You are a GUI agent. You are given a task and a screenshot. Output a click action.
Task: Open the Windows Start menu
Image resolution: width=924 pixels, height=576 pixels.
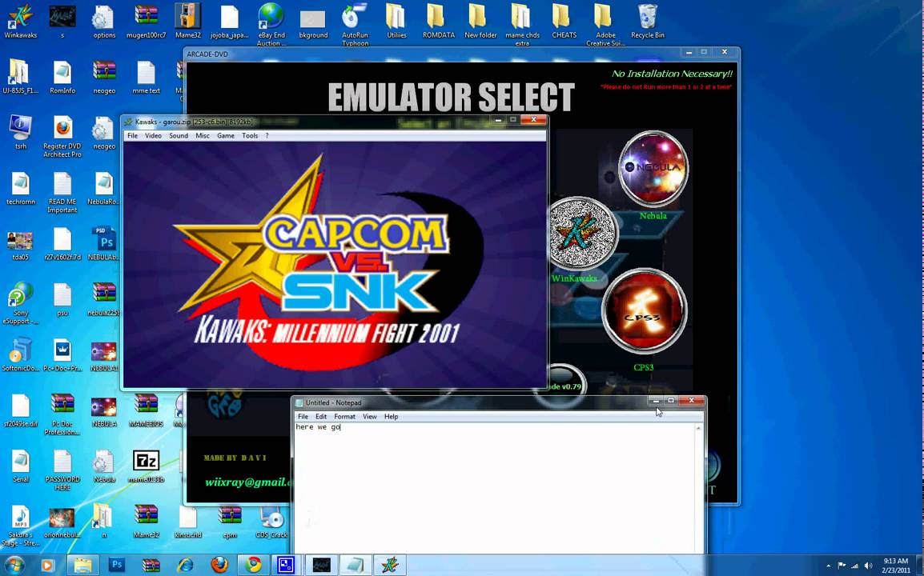[x=14, y=565]
